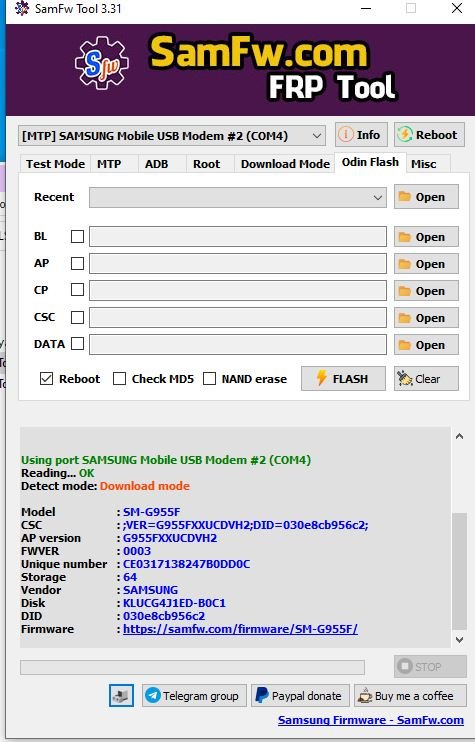Click the log scrollbar thumb
475x742 pixels.
click(459, 572)
